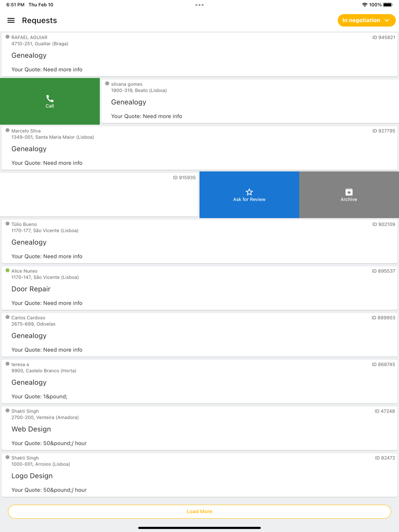The image size is (399, 532).
Task: Click the status dot next to silvana gomes
Action: pyautogui.click(x=107, y=83)
